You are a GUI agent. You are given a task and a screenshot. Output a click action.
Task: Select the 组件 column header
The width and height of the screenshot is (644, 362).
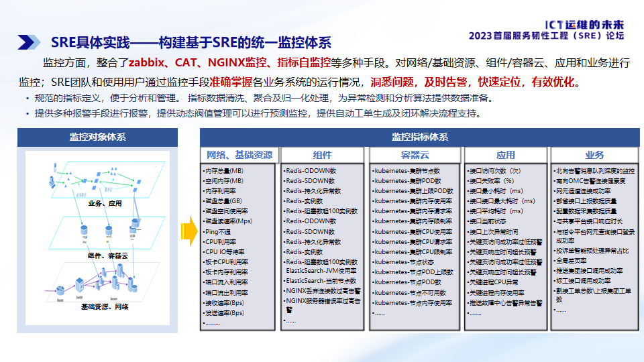tap(322, 155)
